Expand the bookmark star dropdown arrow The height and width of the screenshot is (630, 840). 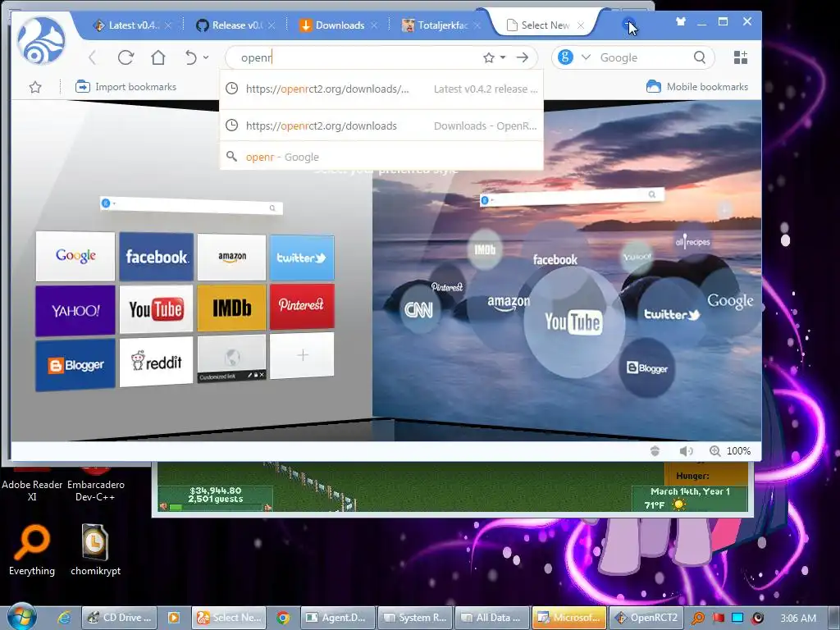[503, 57]
